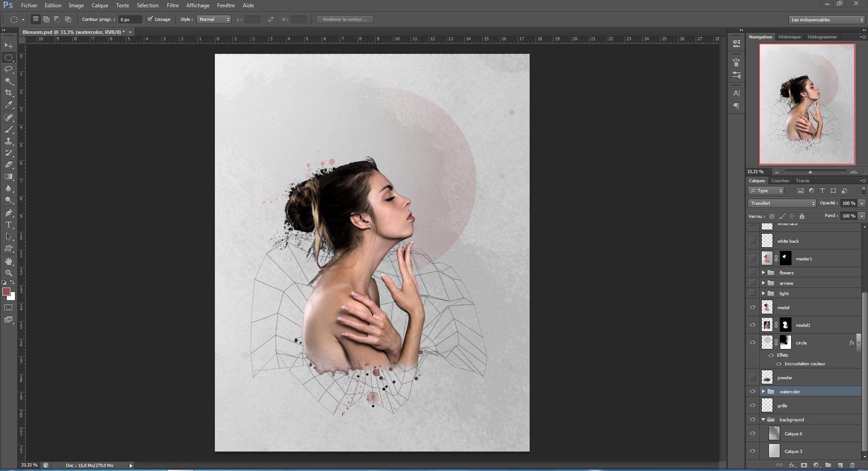The image size is (868, 471).
Task: Open the Filtre menu
Action: 172,5
